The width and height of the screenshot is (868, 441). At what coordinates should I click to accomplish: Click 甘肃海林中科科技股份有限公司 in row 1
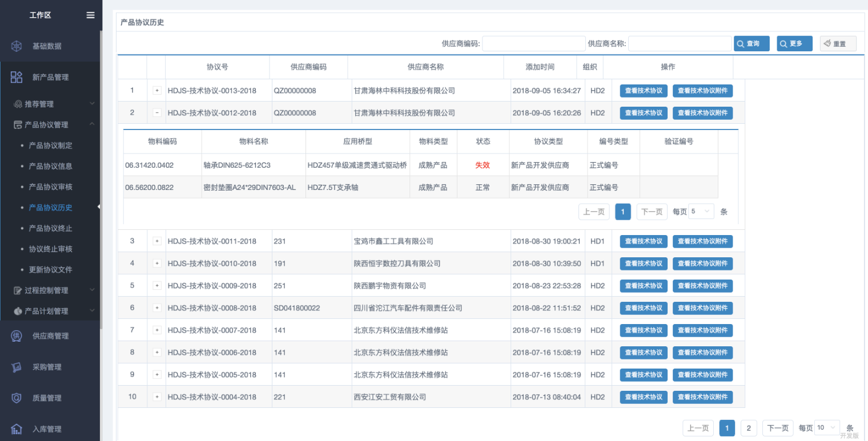point(404,91)
